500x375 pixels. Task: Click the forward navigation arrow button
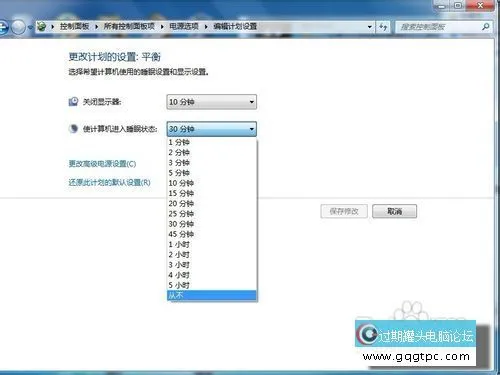click(x=19, y=27)
